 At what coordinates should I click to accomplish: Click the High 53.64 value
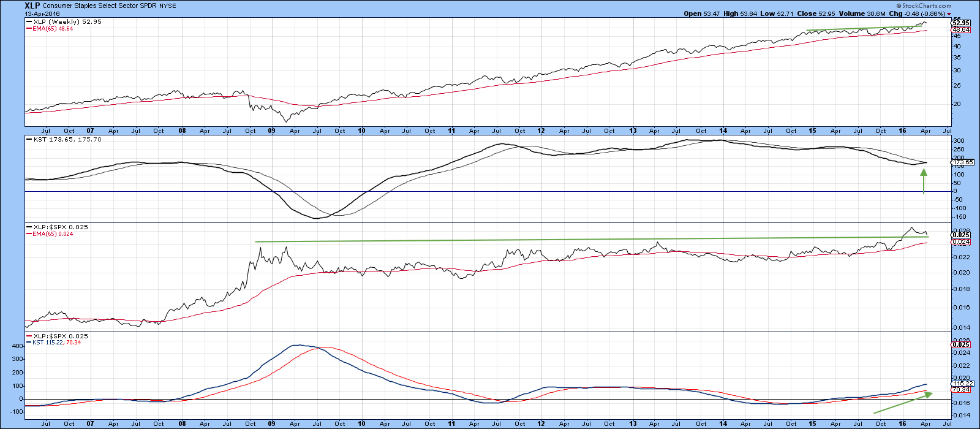click(x=740, y=13)
